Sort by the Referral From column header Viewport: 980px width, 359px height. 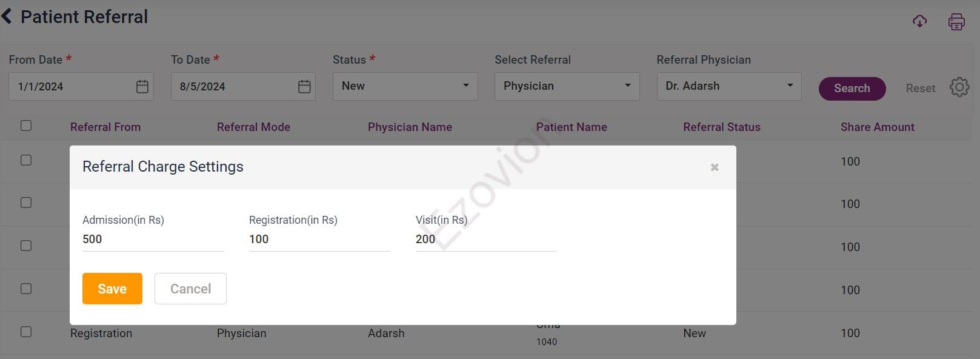(105, 127)
